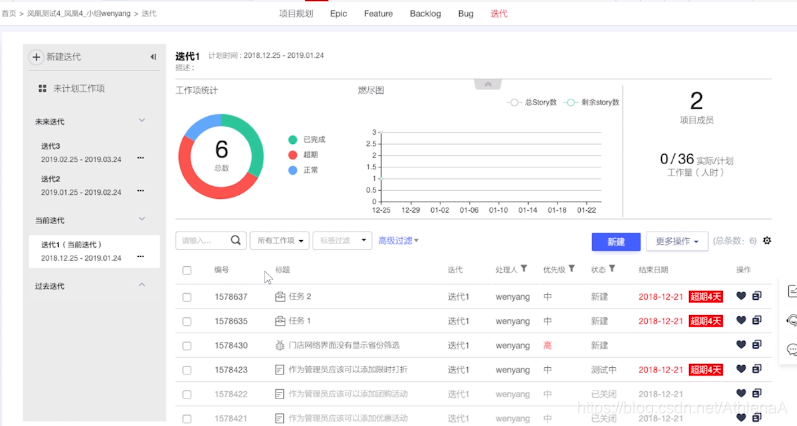This screenshot has height=426, width=797.
Task: Collapse the statistics panel with the chevron tab
Action: tap(488, 84)
